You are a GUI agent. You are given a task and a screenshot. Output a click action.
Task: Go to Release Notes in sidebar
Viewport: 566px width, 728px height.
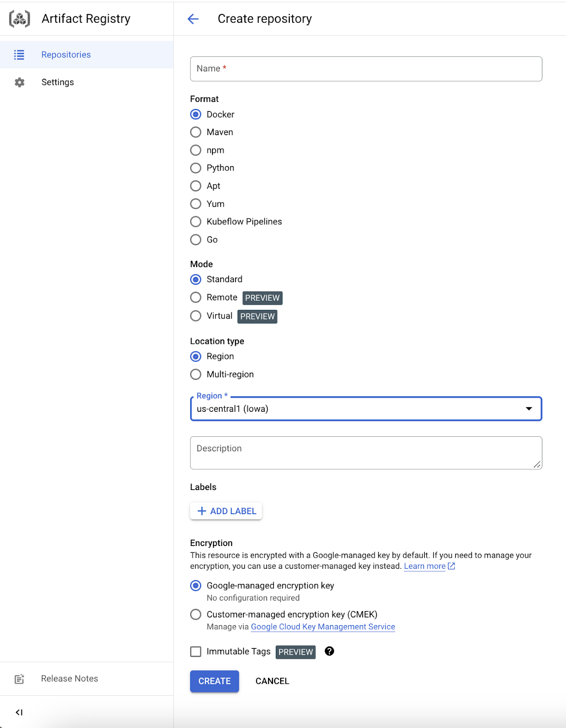pyautogui.click(x=69, y=678)
